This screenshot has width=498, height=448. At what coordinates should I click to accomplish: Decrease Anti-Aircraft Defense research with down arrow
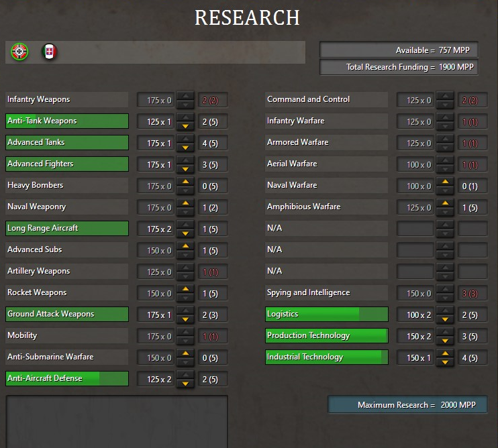coord(185,384)
